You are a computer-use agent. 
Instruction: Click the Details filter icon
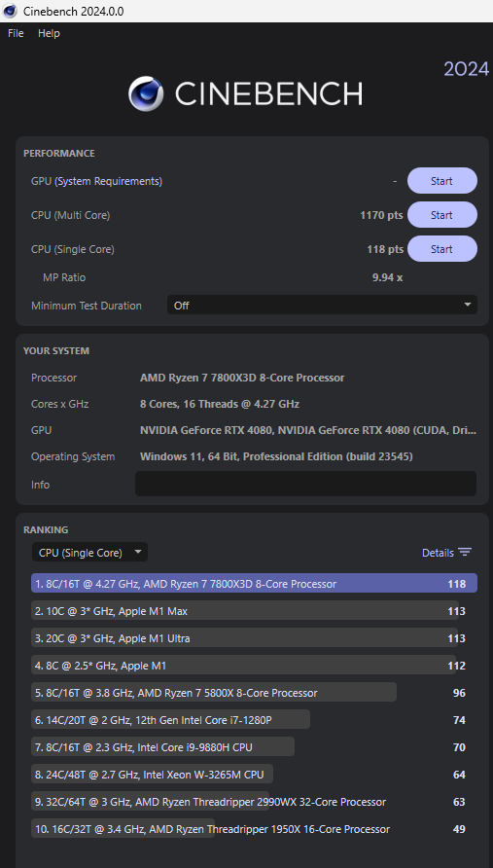click(x=465, y=553)
